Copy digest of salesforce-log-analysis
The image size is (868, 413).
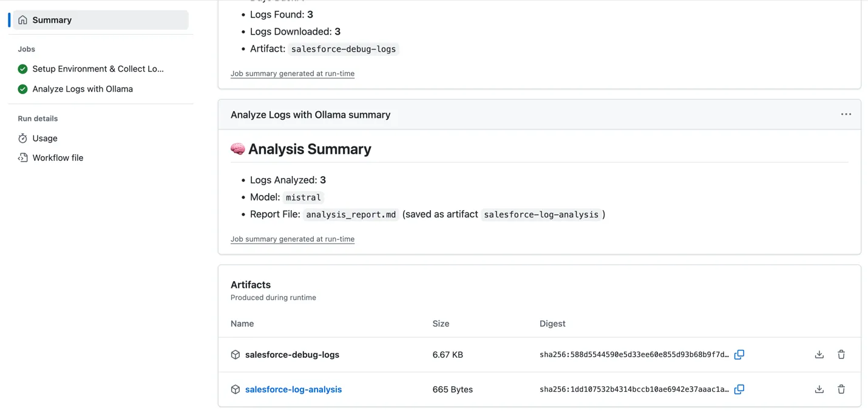pyautogui.click(x=739, y=389)
